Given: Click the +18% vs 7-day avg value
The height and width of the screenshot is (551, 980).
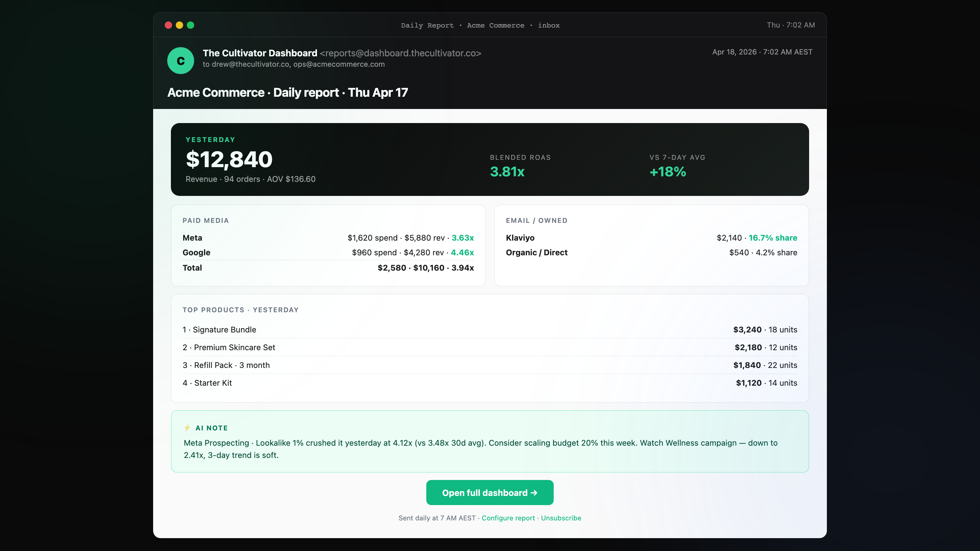Looking at the screenshot, I should (668, 172).
